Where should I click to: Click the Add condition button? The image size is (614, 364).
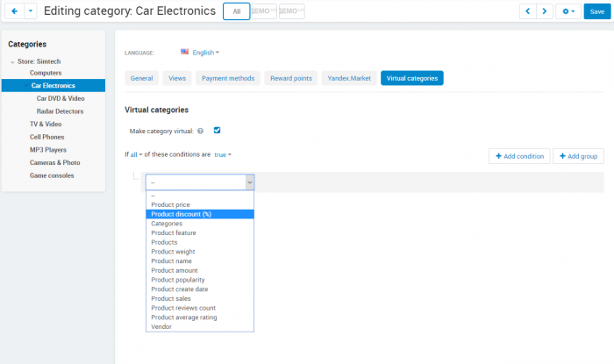click(519, 156)
